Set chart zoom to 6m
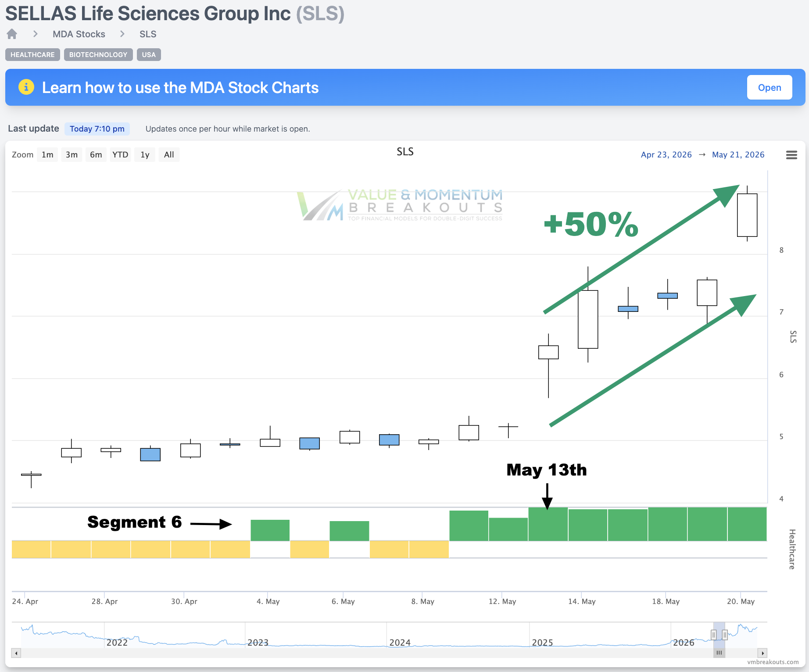The width and height of the screenshot is (809, 672). (x=96, y=155)
